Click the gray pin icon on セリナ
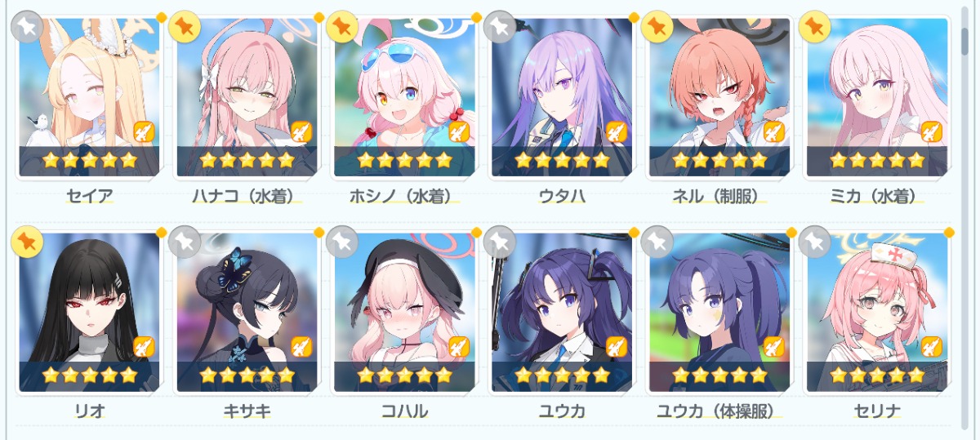Image resolution: width=980 pixels, height=440 pixels. pyautogui.click(x=815, y=242)
